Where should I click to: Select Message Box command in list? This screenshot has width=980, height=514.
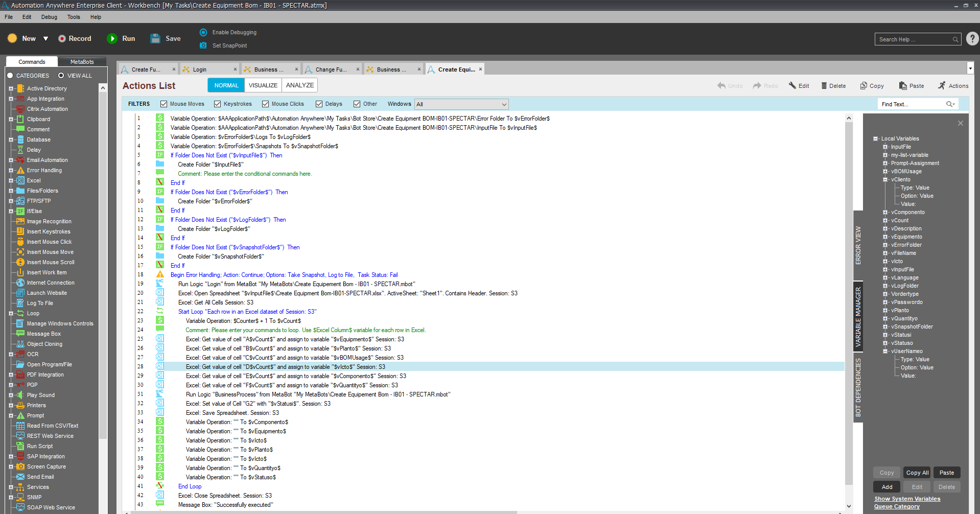(x=43, y=334)
